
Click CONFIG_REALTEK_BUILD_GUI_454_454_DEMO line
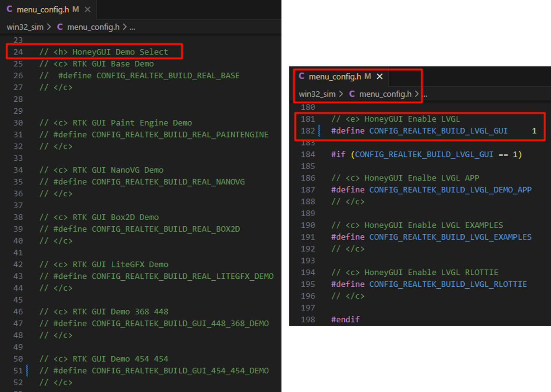(x=154, y=371)
